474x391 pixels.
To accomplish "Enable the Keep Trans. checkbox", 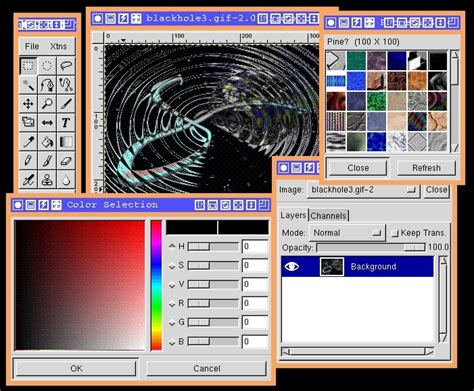I will (395, 233).
